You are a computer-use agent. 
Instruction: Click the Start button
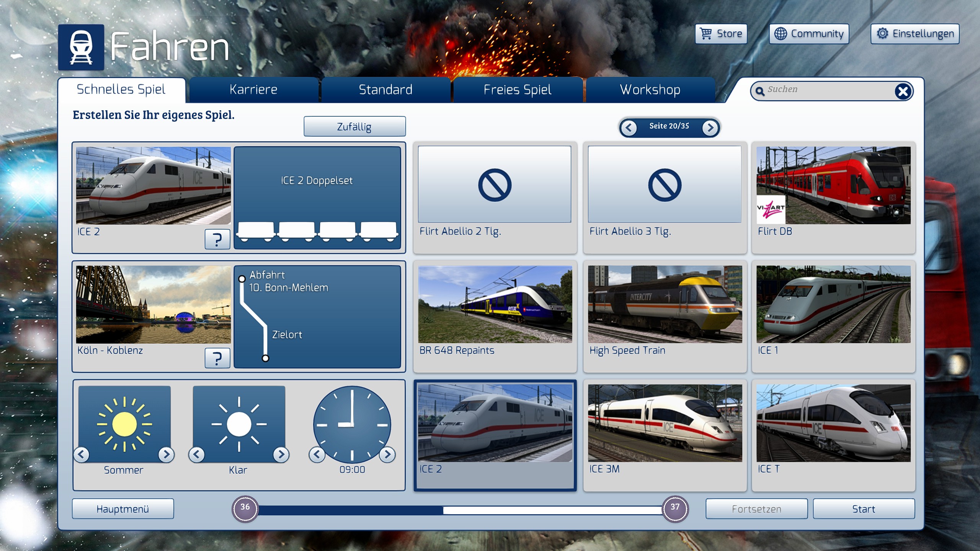[864, 509]
